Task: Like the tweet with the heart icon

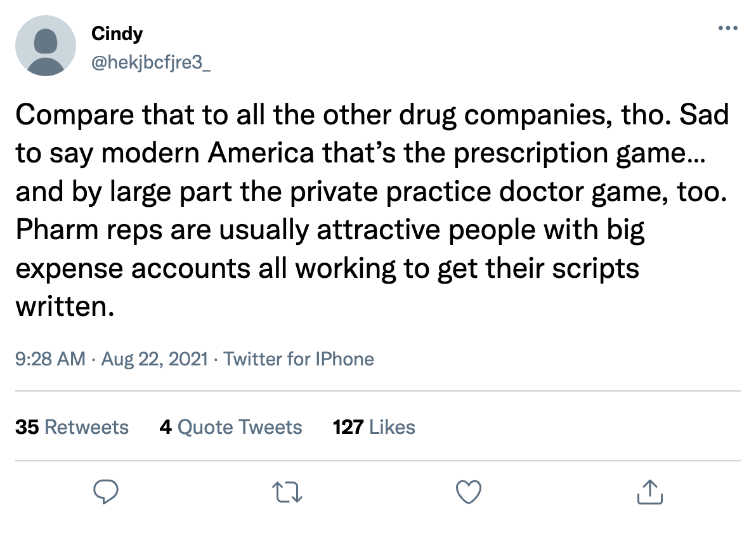Action: pyautogui.click(x=469, y=492)
